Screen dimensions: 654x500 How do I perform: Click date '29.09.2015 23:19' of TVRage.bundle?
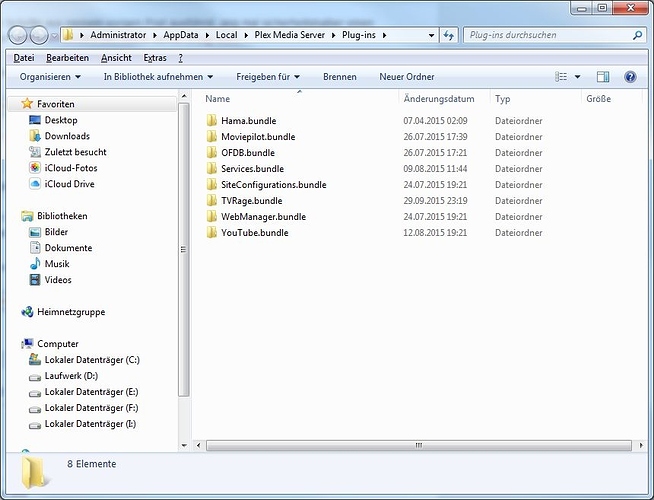pos(435,201)
